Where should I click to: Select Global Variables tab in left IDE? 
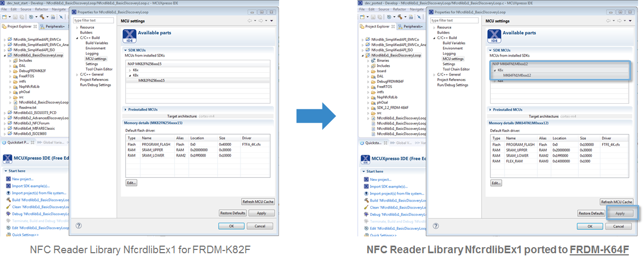(50, 142)
